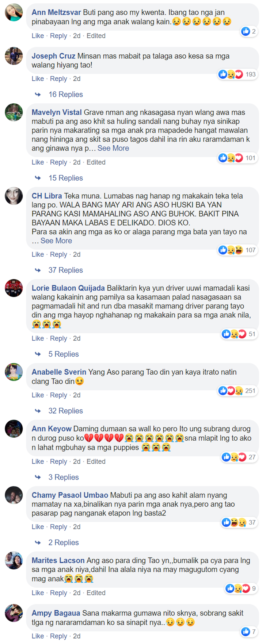The width and height of the screenshot is (274, 644).
Task: Click CH Libra's profile picture
Action: pyautogui.click(x=14, y=196)
